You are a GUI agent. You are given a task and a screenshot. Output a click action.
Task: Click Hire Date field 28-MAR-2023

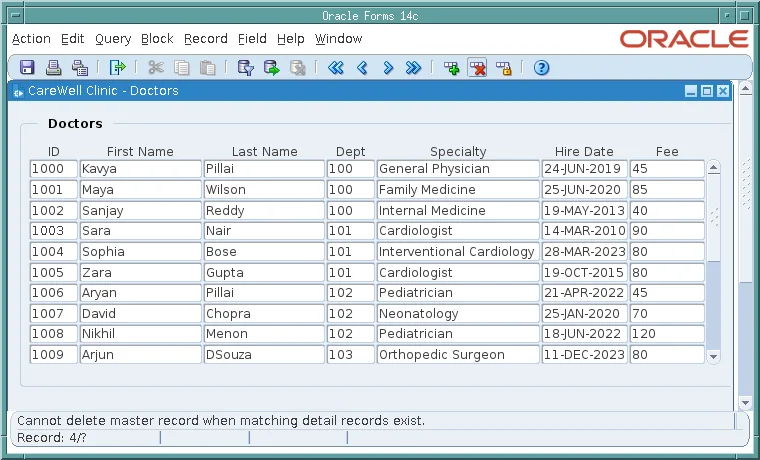585,252
